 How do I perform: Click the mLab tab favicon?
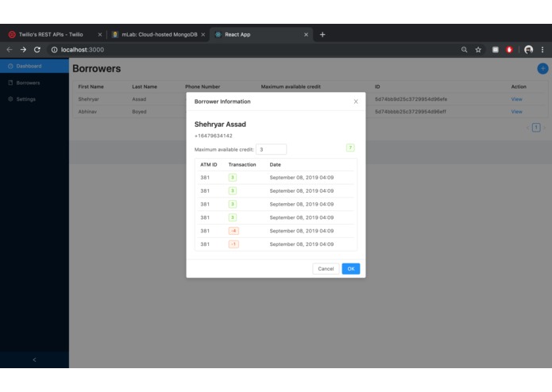coord(114,34)
